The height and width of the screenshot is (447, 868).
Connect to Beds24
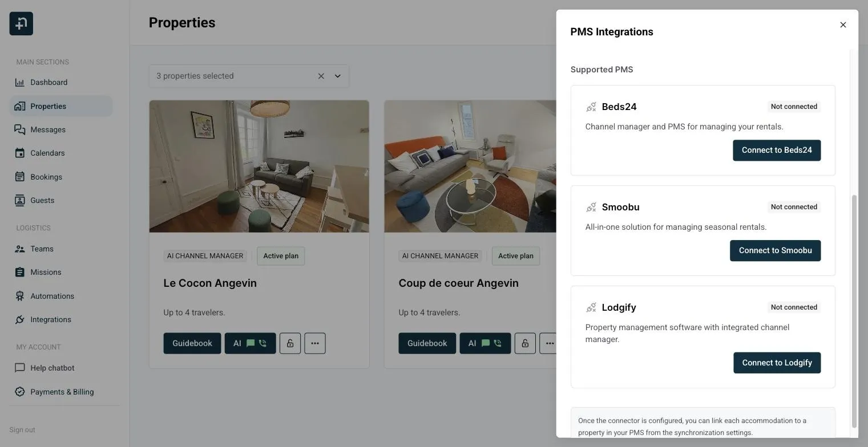coord(777,151)
